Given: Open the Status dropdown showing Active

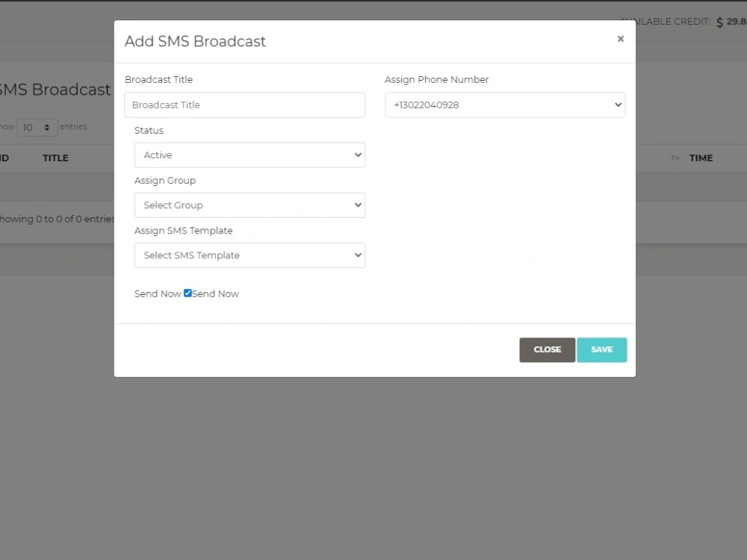Looking at the screenshot, I should [x=249, y=155].
